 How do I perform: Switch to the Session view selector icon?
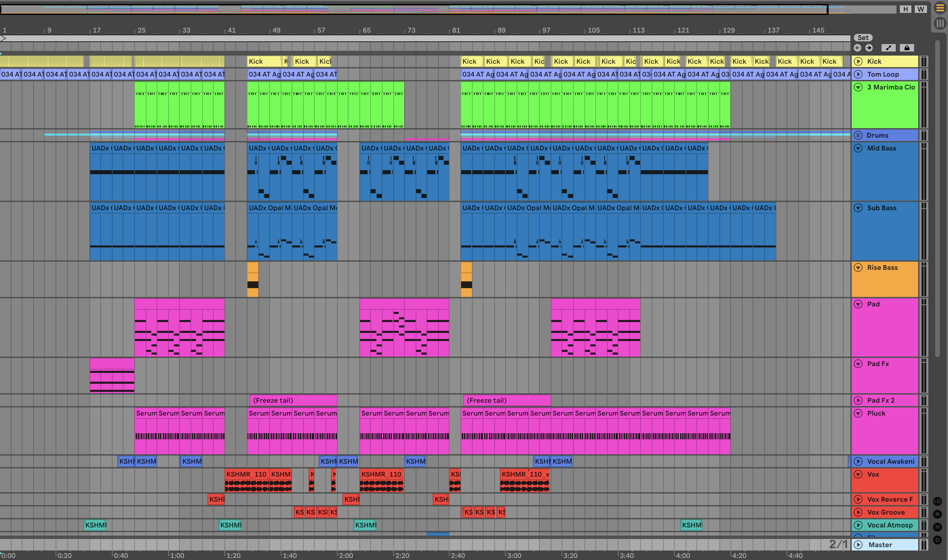click(940, 23)
